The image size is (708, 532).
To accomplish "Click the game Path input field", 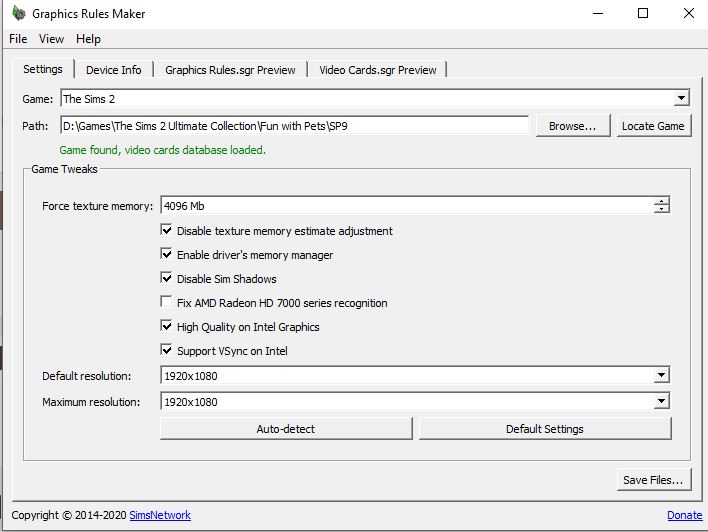I will point(294,126).
